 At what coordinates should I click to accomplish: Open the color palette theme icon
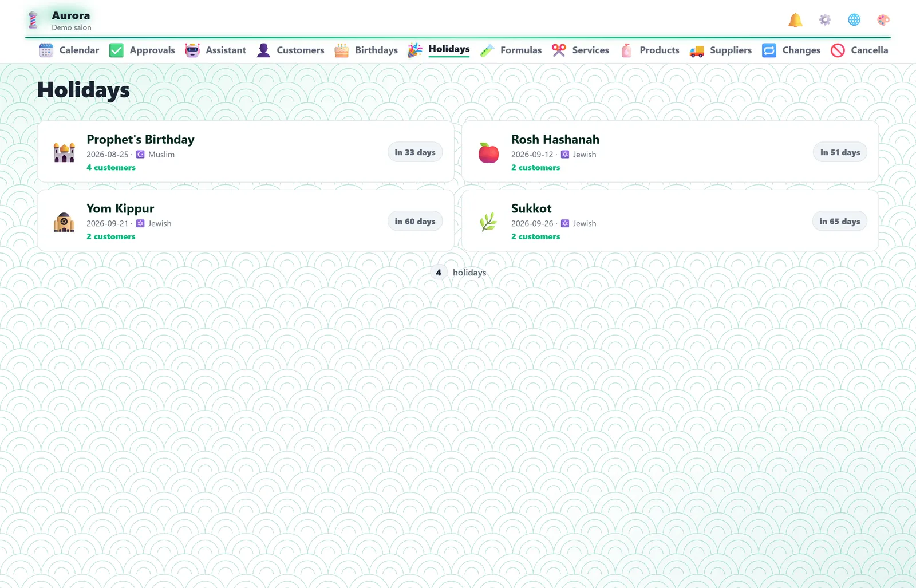[x=883, y=20]
